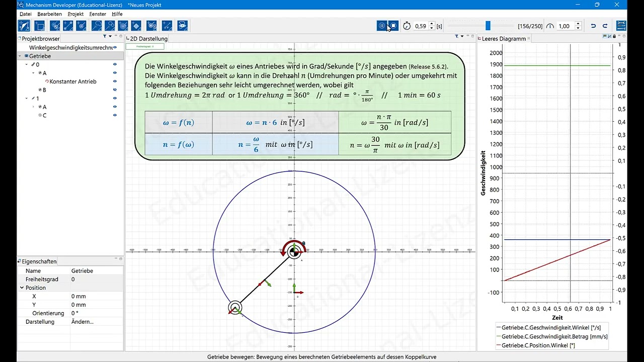Redo the last action
Viewport: 644px width, 362px height.
click(605, 26)
